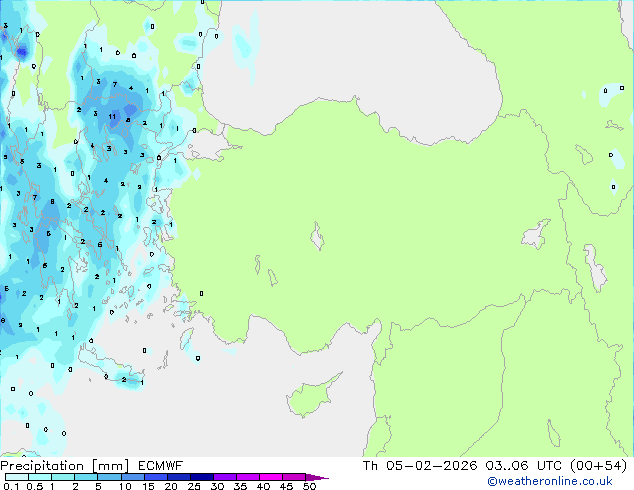Click the over-50 mm arrow tip of legend
Image resolution: width=634 pixels, height=490 pixels.
tap(317, 477)
